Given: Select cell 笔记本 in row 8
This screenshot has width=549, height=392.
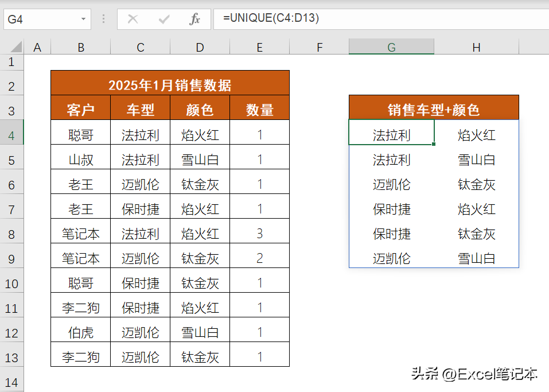Looking at the screenshot, I should coord(81,231).
